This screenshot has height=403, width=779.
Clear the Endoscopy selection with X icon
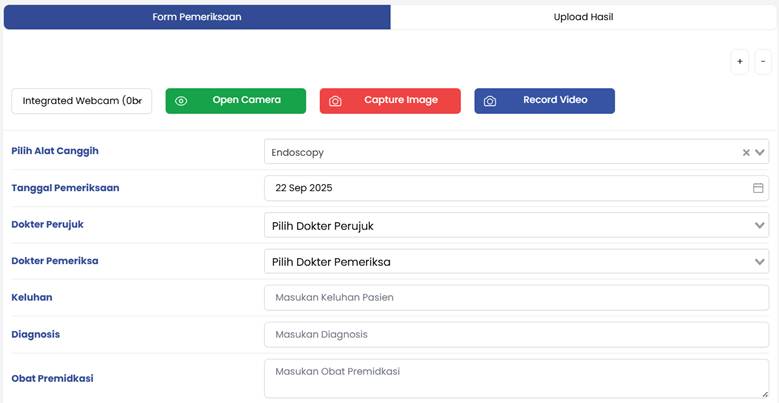746,153
